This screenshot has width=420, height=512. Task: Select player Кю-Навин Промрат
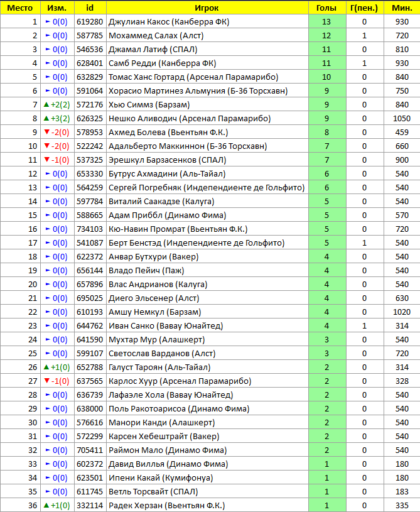178,229
